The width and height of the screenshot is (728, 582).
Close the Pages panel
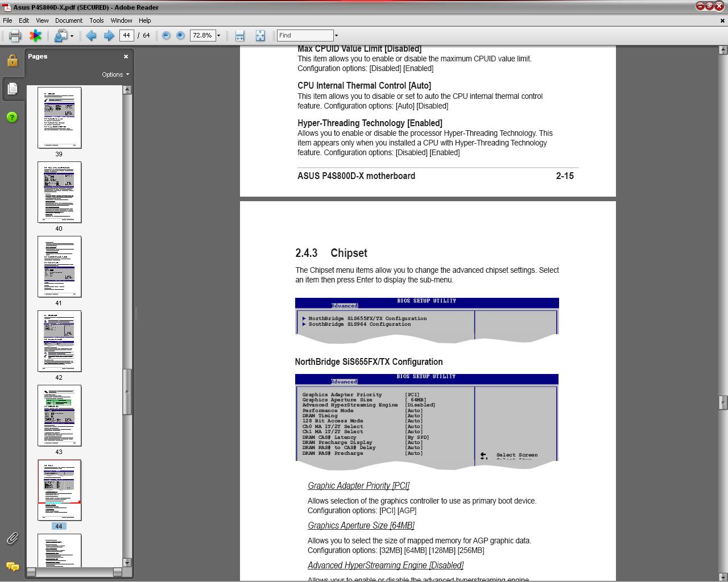point(126,57)
